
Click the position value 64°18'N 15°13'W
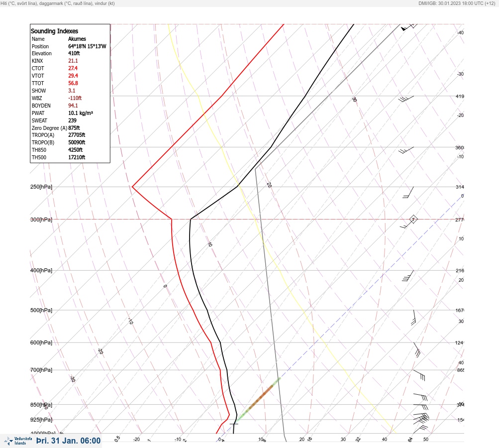[x=87, y=46]
